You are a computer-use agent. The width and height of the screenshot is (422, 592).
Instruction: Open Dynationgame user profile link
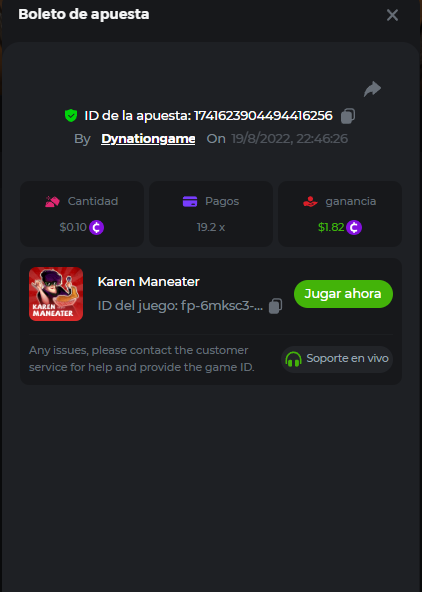[148, 139]
